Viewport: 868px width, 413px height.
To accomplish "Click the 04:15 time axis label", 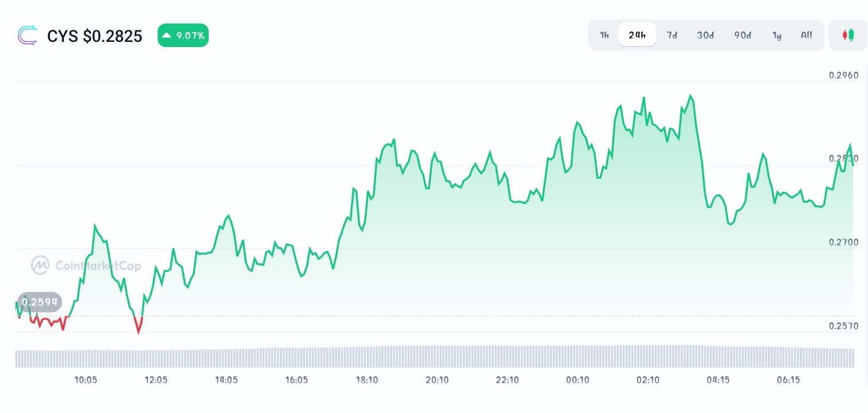I will tap(718, 380).
